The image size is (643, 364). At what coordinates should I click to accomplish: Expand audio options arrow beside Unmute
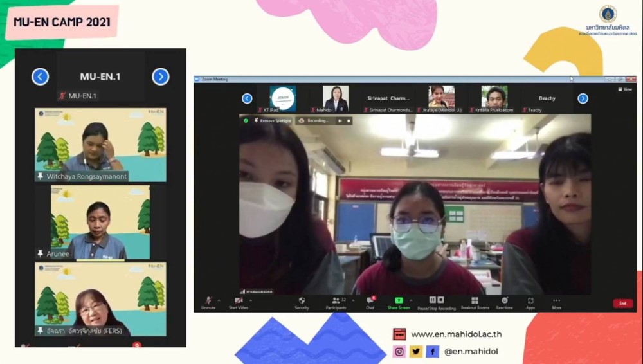(x=219, y=300)
